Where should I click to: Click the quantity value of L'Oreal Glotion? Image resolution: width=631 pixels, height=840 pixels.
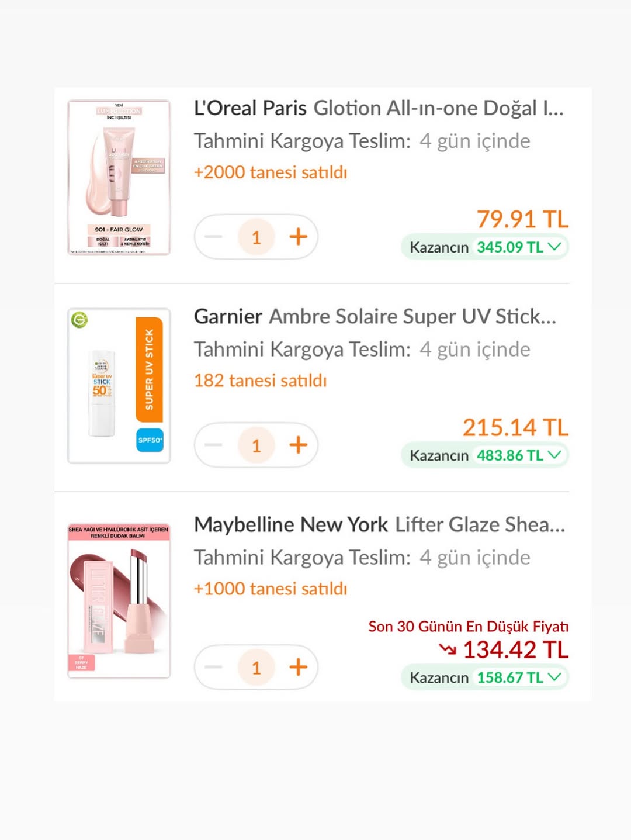[256, 237]
